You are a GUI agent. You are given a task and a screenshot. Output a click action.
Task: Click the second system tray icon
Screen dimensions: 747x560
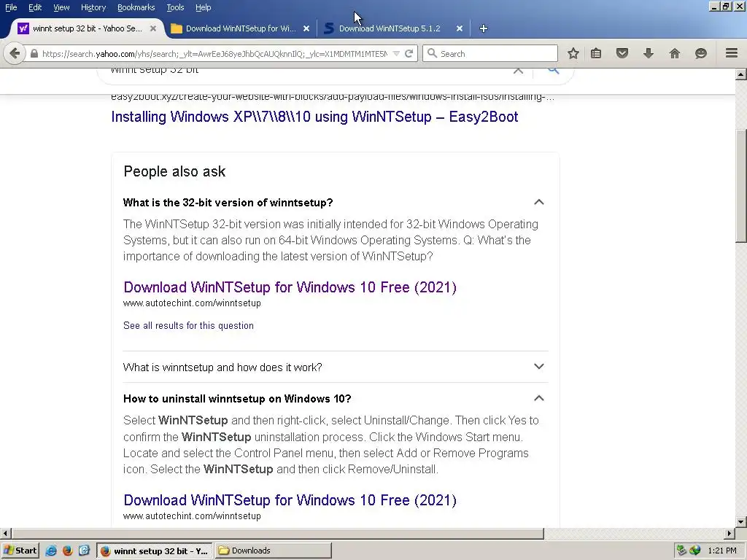695,551
